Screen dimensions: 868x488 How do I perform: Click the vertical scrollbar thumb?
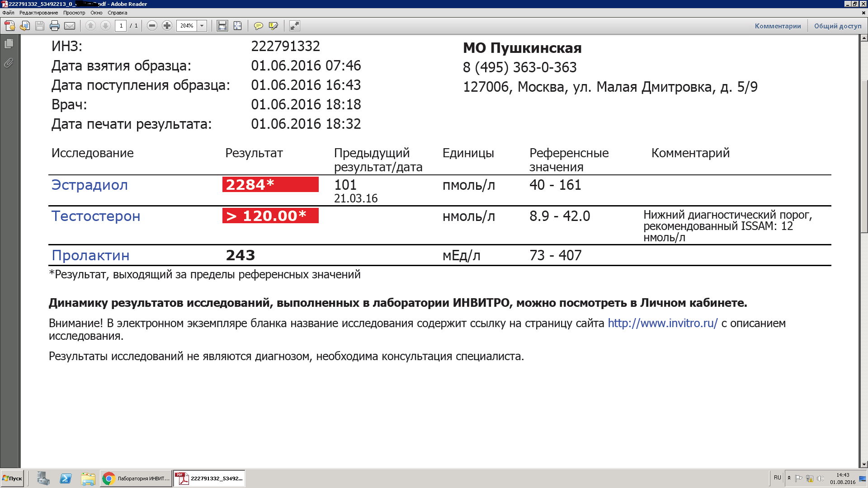[x=864, y=156]
